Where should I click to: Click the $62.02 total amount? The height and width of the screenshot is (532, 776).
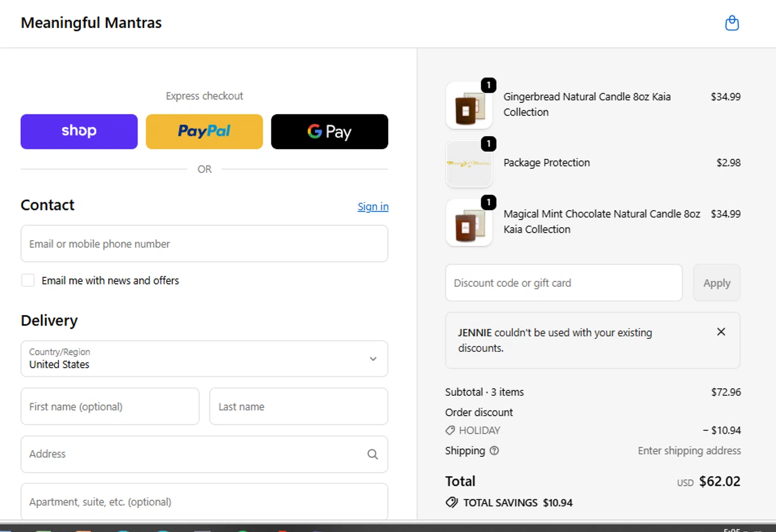click(x=720, y=481)
